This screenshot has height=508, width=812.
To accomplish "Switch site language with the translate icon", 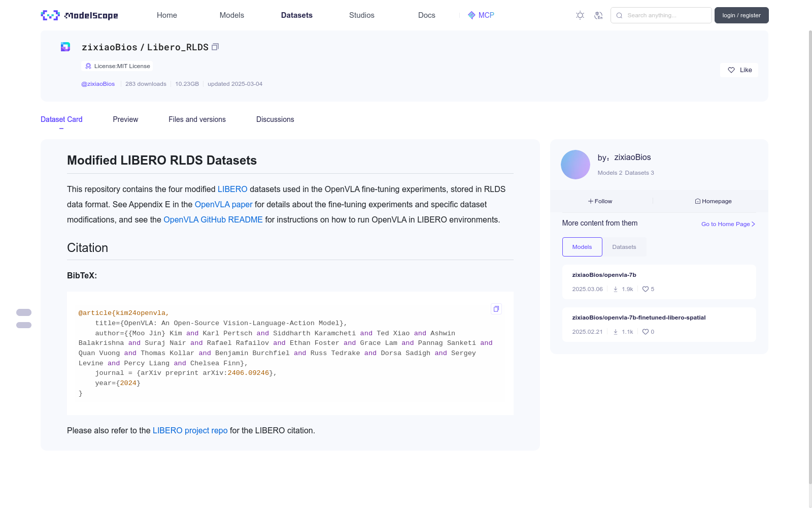I will point(598,15).
